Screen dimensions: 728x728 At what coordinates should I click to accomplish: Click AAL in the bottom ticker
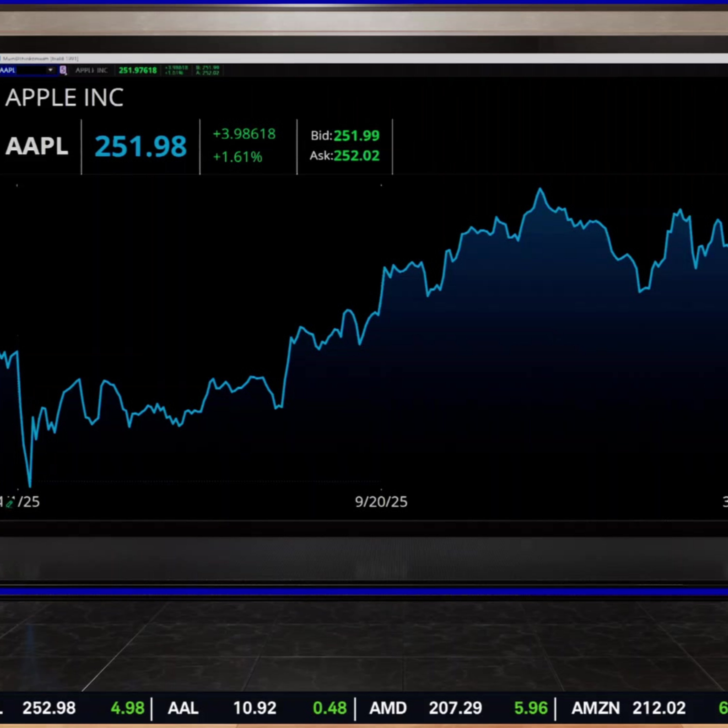[183, 708]
